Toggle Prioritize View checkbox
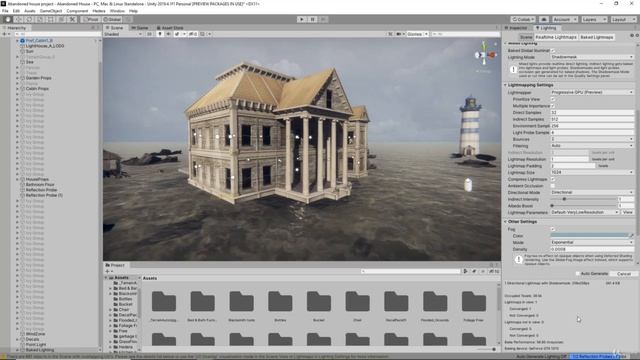The width and height of the screenshot is (640, 360). click(x=553, y=99)
